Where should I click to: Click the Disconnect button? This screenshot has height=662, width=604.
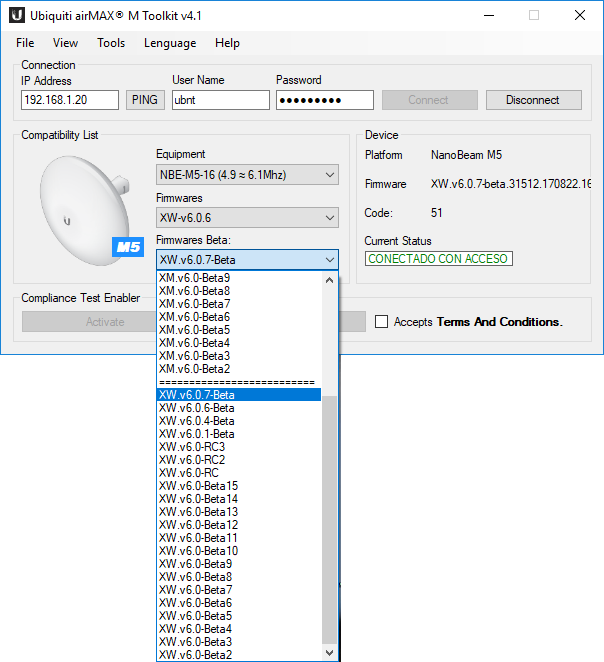[534, 100]
